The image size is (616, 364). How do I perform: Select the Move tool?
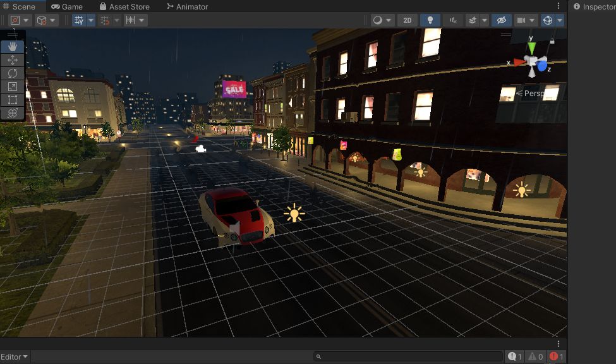[13, 60]
